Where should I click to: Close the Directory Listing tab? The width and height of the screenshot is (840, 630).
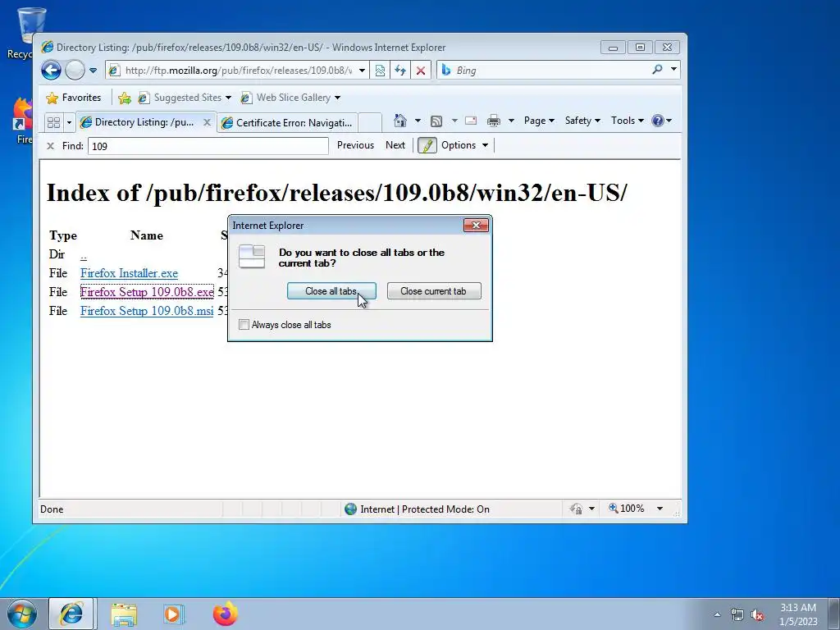click(207, 122)
